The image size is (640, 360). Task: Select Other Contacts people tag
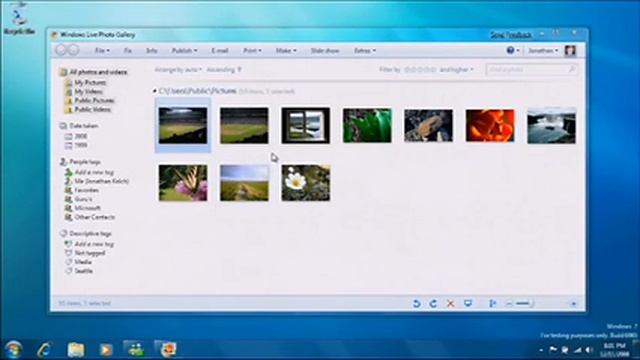pyautogui.click(x=94, y=217)
